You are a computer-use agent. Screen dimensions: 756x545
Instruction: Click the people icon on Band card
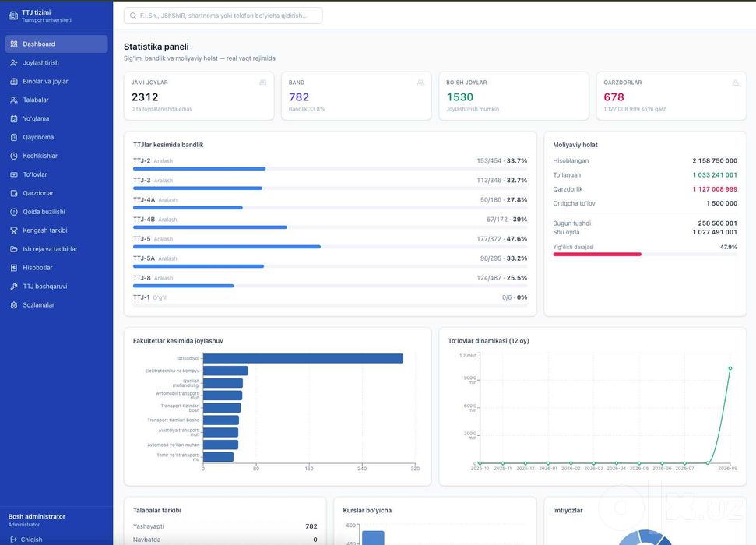click(x=420, y=83)
